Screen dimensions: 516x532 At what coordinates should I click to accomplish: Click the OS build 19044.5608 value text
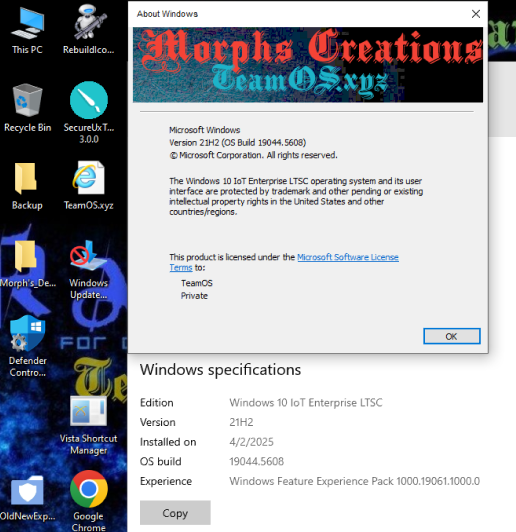click(256, 461)
